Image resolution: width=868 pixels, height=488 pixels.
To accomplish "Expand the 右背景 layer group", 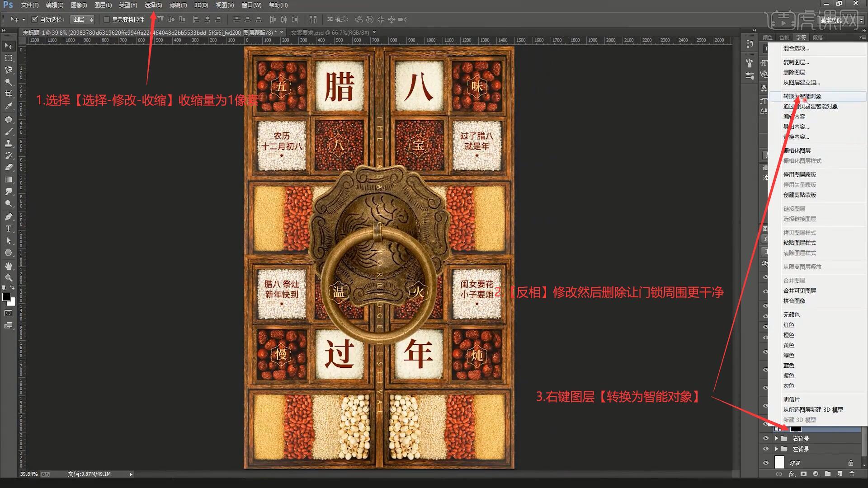I will [776, 438].
